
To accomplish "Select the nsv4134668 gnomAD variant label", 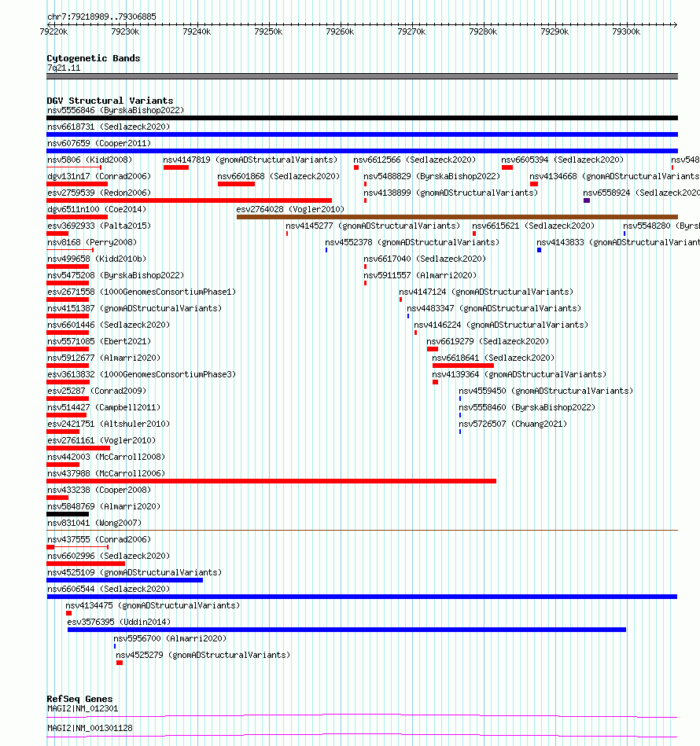I will 614,177.
